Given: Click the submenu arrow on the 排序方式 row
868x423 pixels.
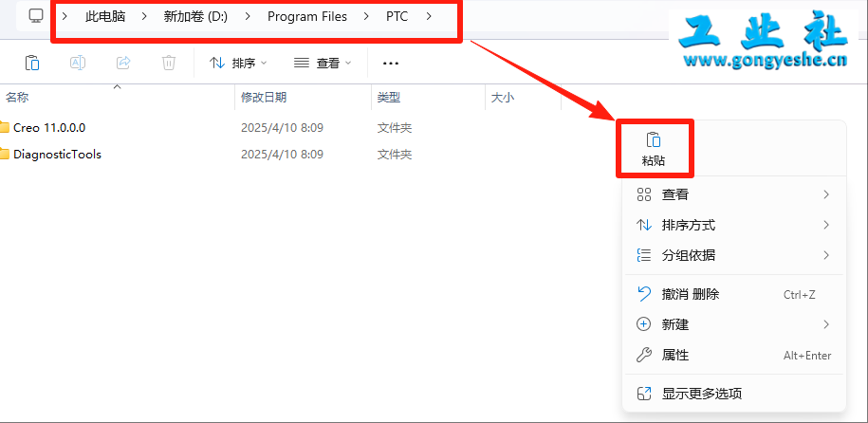Looking at the screenshot, I should (826, 226).
